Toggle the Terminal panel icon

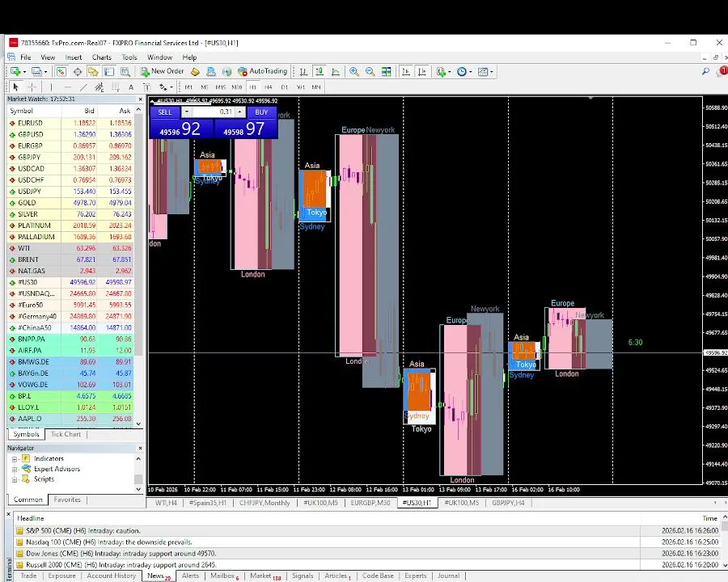point(109,71)
